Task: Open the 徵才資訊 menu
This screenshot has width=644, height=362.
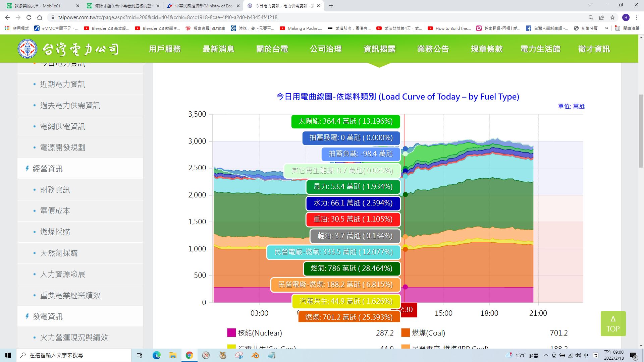Action: click(x=594, y=49)
